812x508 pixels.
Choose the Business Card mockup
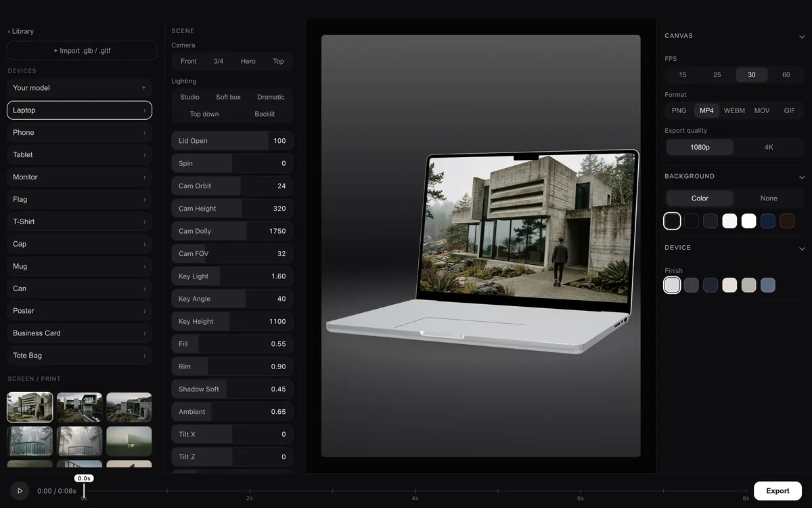pos(79,334)
